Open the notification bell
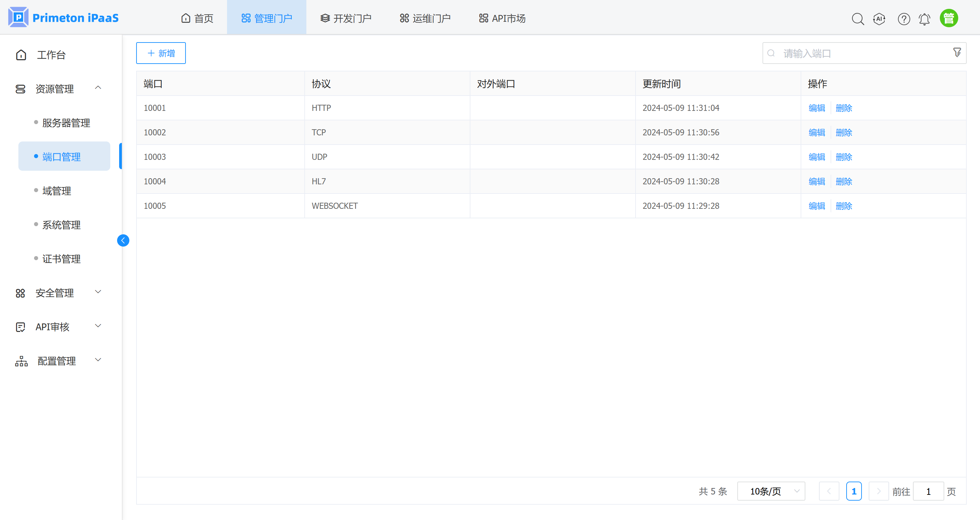Screen dimensions: 980x520 (x=925, y=18)
